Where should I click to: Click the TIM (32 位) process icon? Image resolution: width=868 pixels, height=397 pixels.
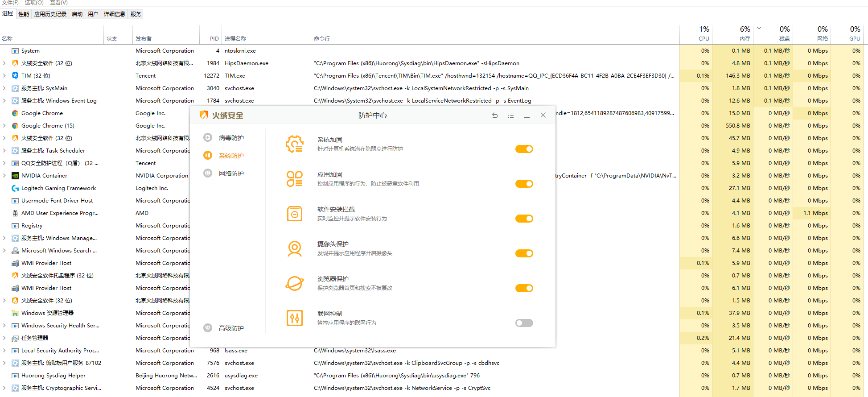pos(15,75)
